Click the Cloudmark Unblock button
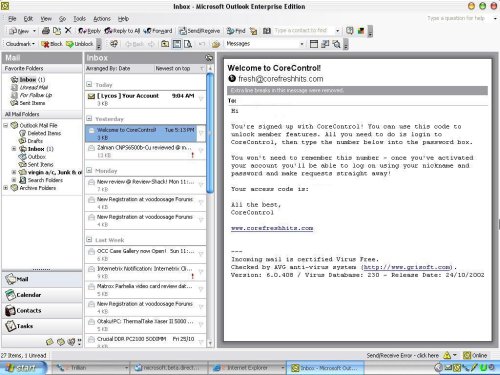 point(79,44)
